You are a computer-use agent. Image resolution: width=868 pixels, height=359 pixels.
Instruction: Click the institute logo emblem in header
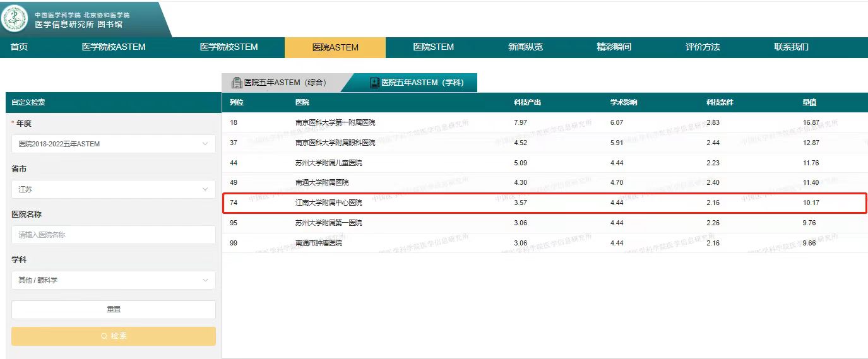click(15, 19)
